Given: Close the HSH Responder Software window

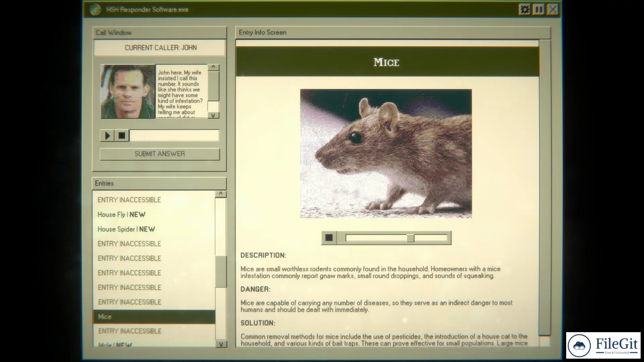Looking at the screenshot, I should pyautogui.click(x=553, y=9).
